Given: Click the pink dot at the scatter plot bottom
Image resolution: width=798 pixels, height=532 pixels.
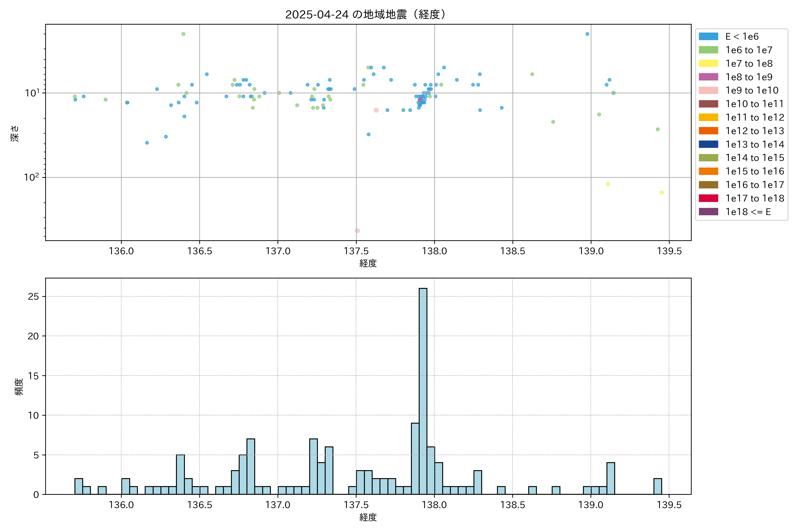Looking at the screenshot, I should (x=357, y=231).
